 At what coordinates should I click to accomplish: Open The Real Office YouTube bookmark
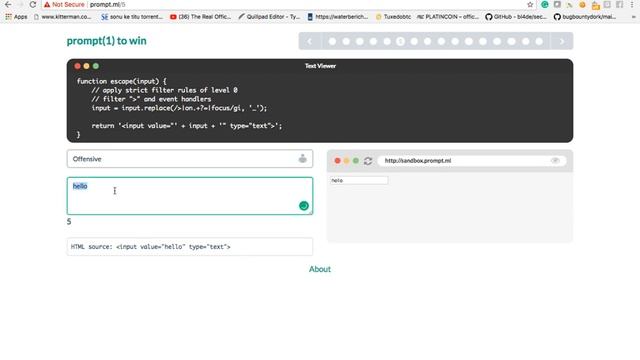click(x=200, y=17)
